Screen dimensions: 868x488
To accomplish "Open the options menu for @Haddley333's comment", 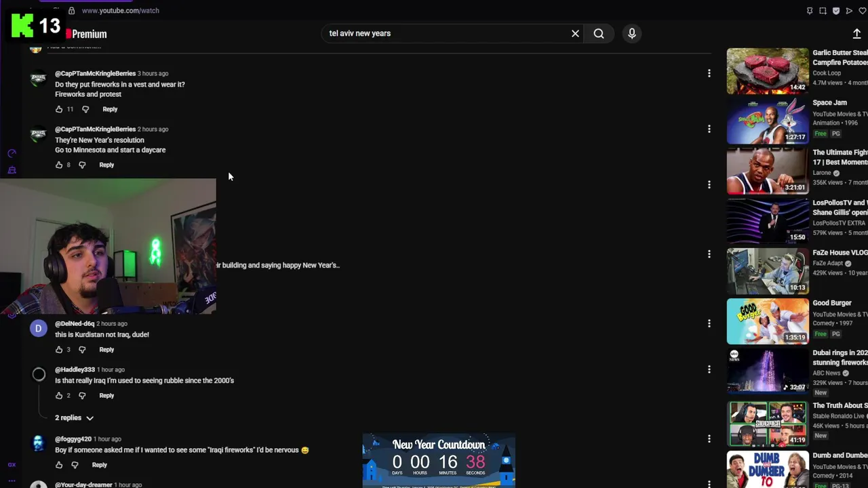I will pyautogui.click(x=709, y=369).
